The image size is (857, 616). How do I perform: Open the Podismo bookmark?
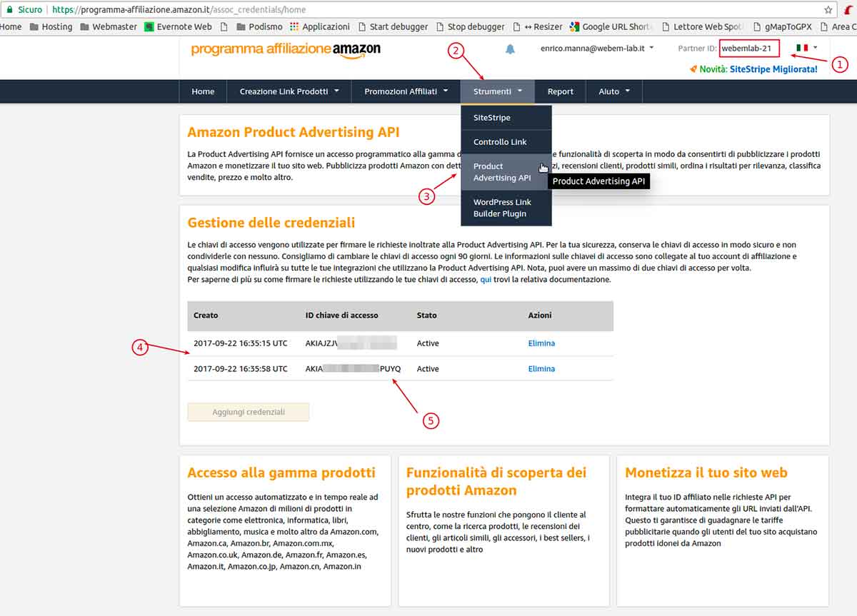point(259,26)
